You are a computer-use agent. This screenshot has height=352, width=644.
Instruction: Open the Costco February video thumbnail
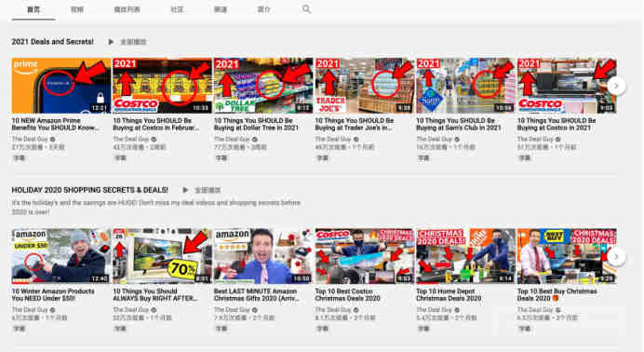pos(162,86)
